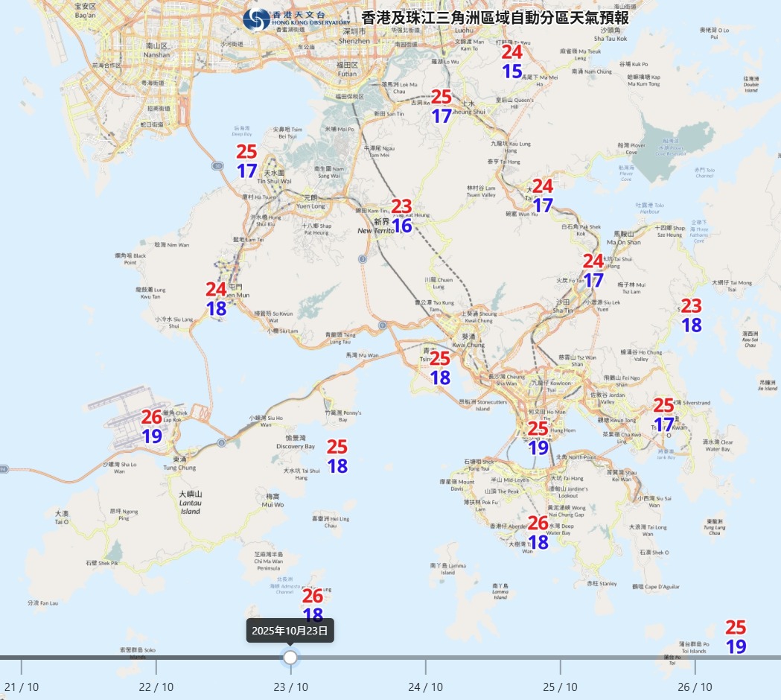Viewport: 781px width, 700px height.
Task: Select the 21 / 10 date on timeline
Action: click(22, 687)
